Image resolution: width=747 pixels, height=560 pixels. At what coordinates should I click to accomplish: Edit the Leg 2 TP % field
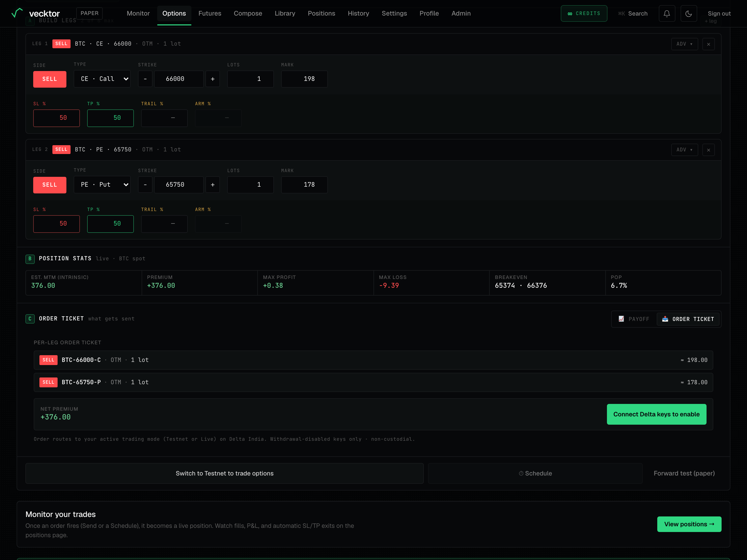tap(110, 224)
